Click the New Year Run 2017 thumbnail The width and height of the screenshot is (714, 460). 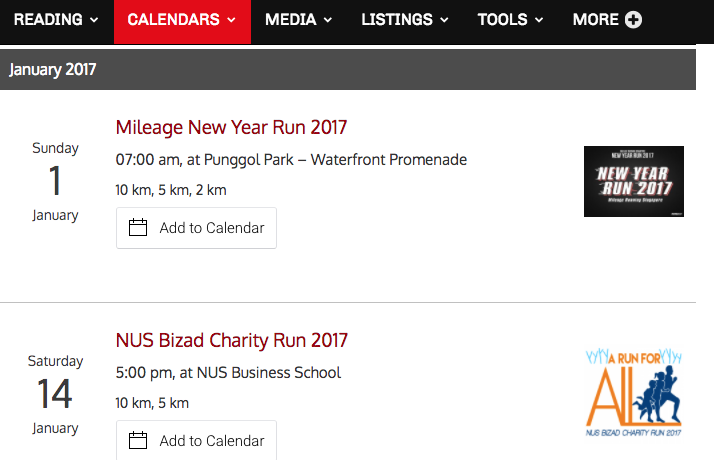[x=634, y=181]
